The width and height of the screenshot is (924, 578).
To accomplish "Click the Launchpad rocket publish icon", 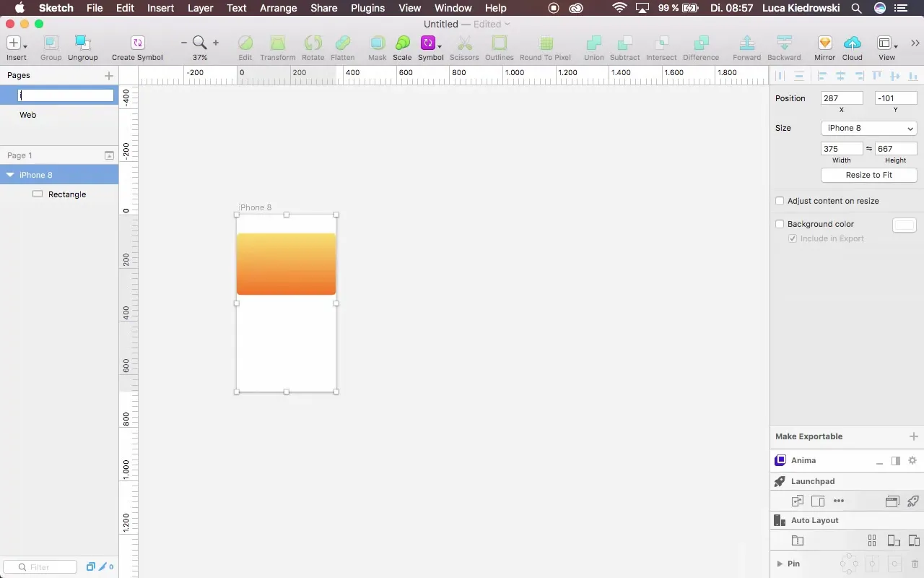I will click(912, 501).
